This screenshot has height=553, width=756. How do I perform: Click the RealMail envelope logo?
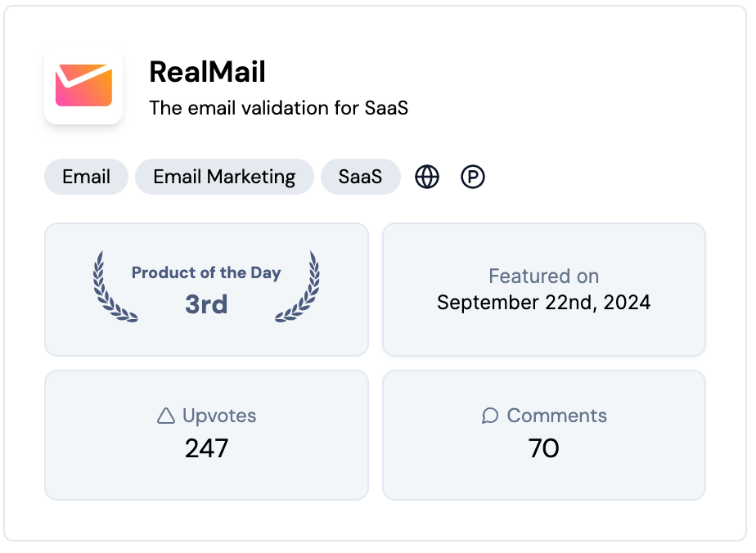point(83,85)
